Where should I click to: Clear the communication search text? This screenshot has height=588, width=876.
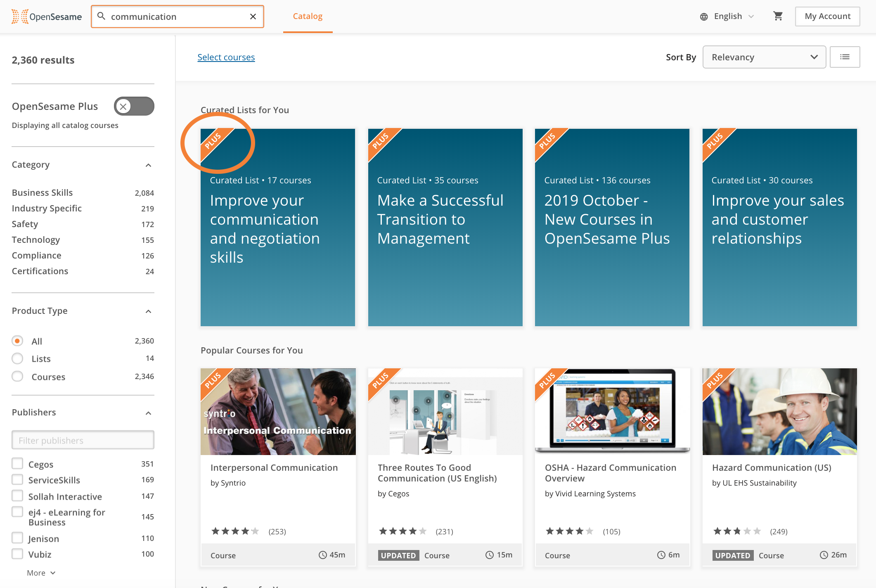tap(253, 17)
